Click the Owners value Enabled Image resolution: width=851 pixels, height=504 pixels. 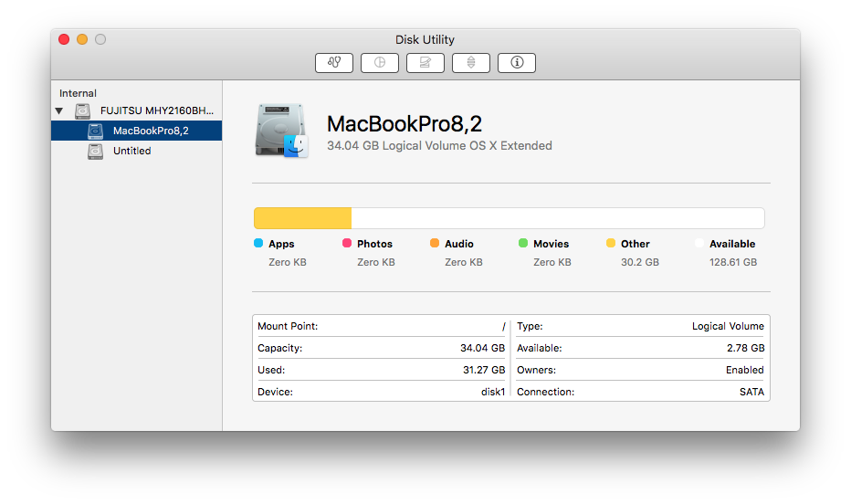pos(745,370)
